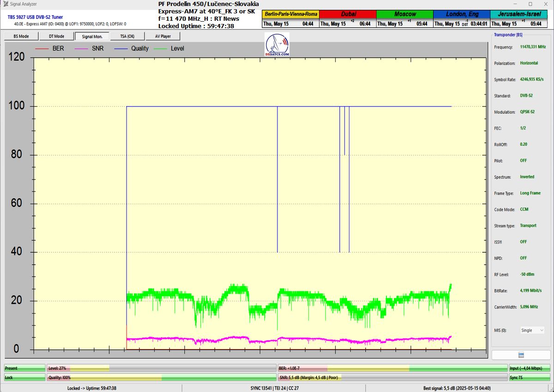Click the green Lock status indicator

point(24,377)
